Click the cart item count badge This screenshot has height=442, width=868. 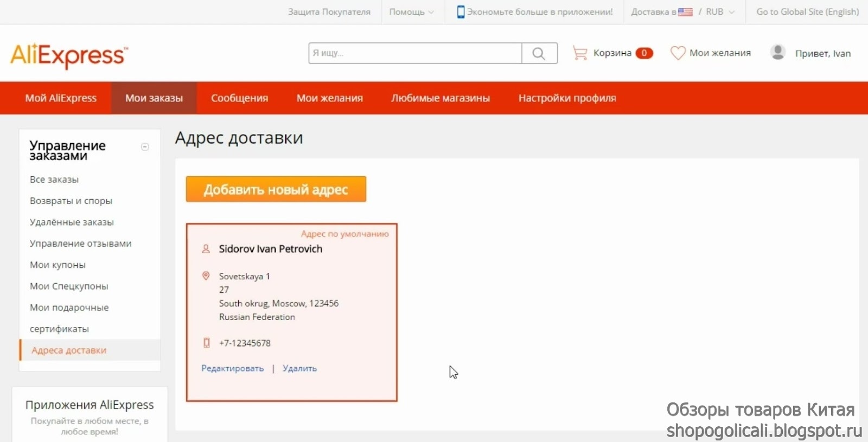click(644, 53)
